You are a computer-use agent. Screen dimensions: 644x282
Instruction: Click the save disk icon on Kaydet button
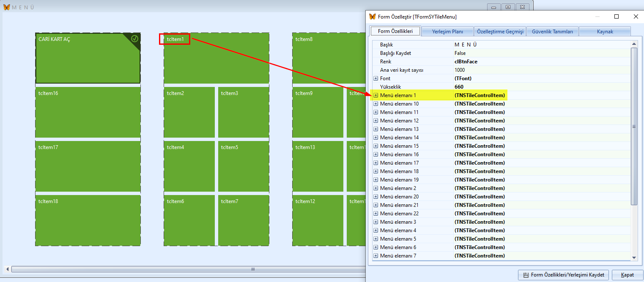(x=526, y=275)
